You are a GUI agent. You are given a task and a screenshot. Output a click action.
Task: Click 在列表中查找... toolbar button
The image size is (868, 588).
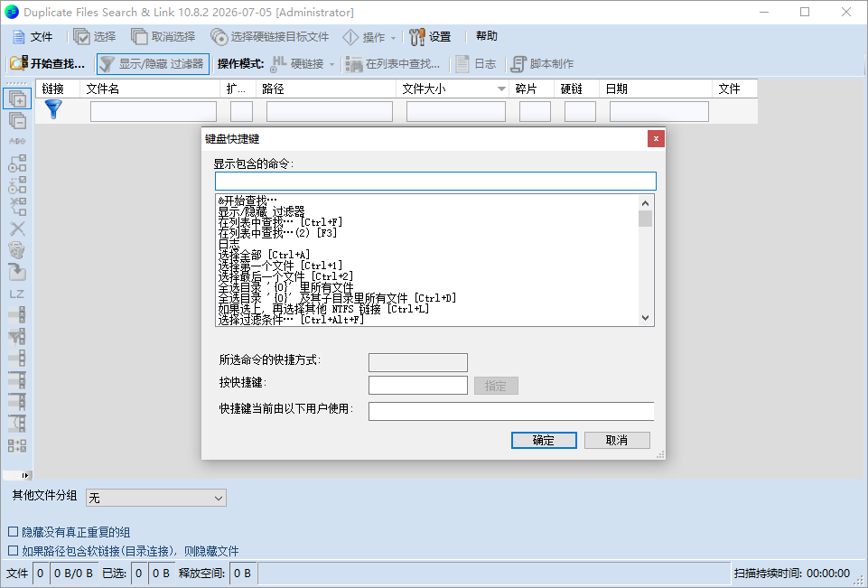[x=393, y=63]
